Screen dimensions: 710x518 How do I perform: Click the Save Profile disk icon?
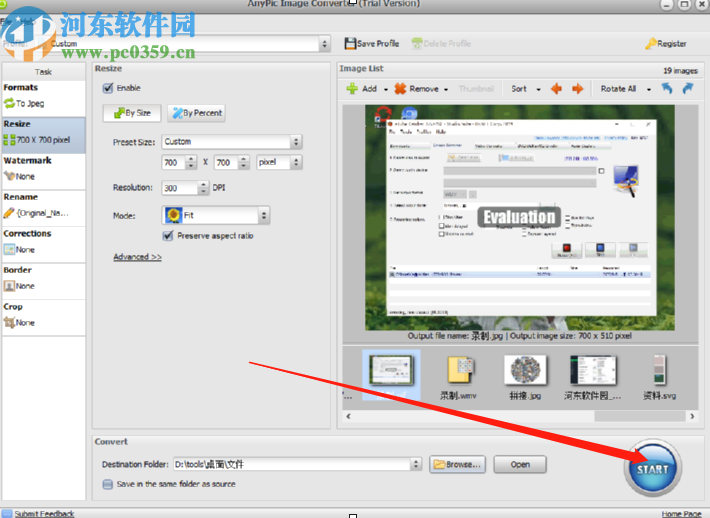(x=350, y=43)
